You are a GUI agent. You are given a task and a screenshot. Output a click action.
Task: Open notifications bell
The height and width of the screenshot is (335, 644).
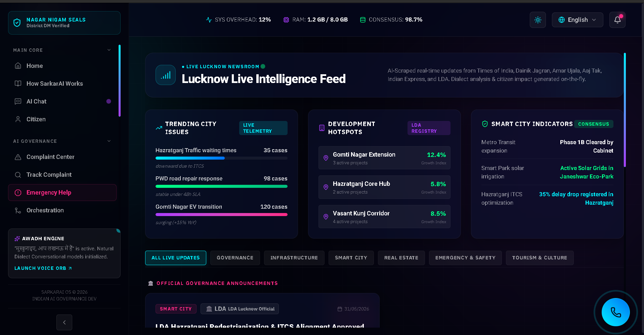617,20
